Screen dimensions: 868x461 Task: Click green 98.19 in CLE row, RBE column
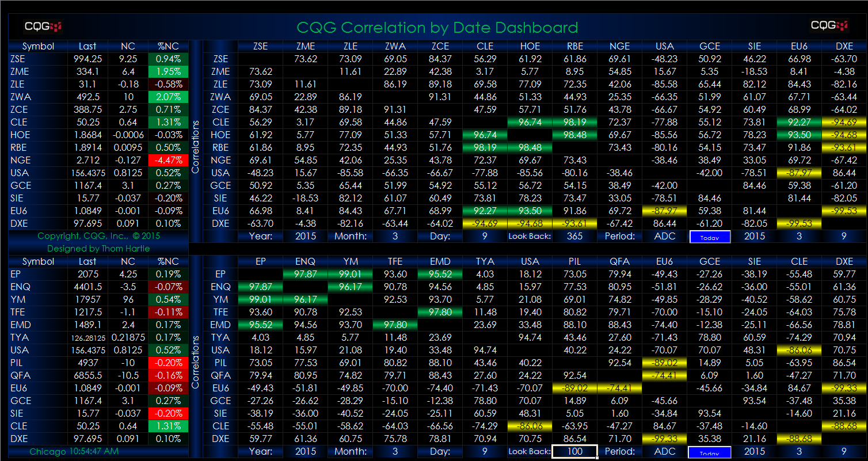(574, 122)
